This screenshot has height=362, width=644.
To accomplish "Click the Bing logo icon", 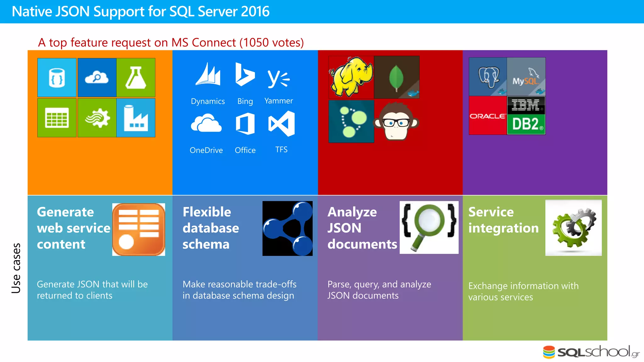I will (x=245, y=74).
